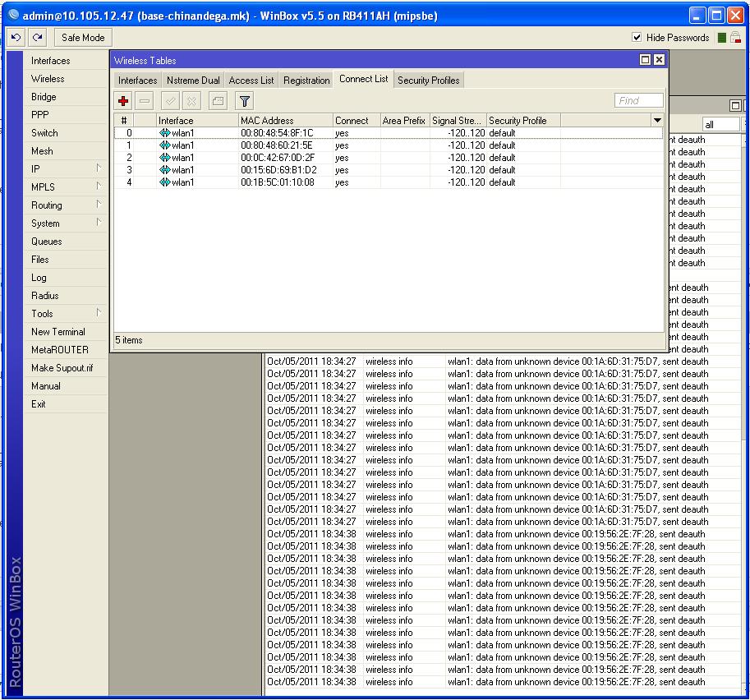The width and height of the screenshot is (750, 700).
Task: Click the wlan1 interface icon in row 0
Action: [164, 132]
